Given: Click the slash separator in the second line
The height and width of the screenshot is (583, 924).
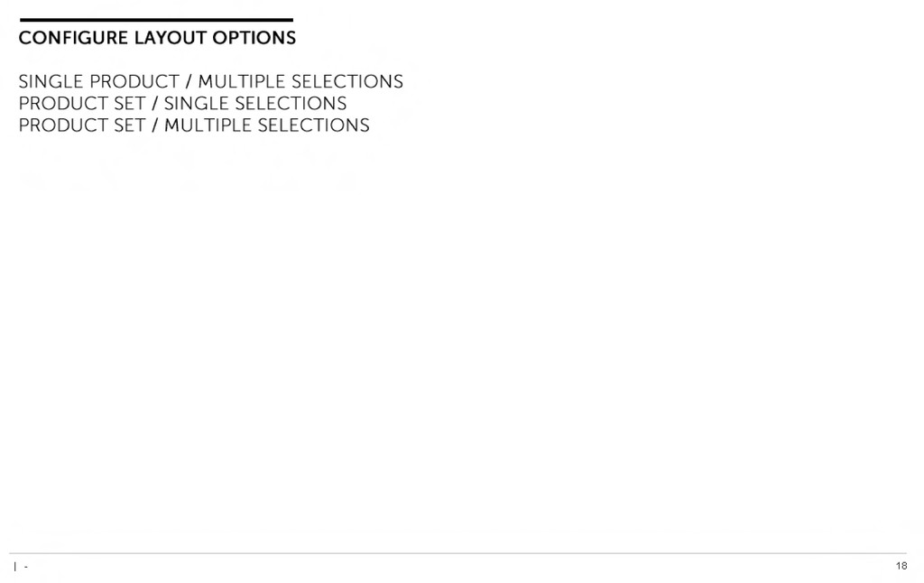Looking at the screenshot, I should pyautogui.click(x=155, y=103).
